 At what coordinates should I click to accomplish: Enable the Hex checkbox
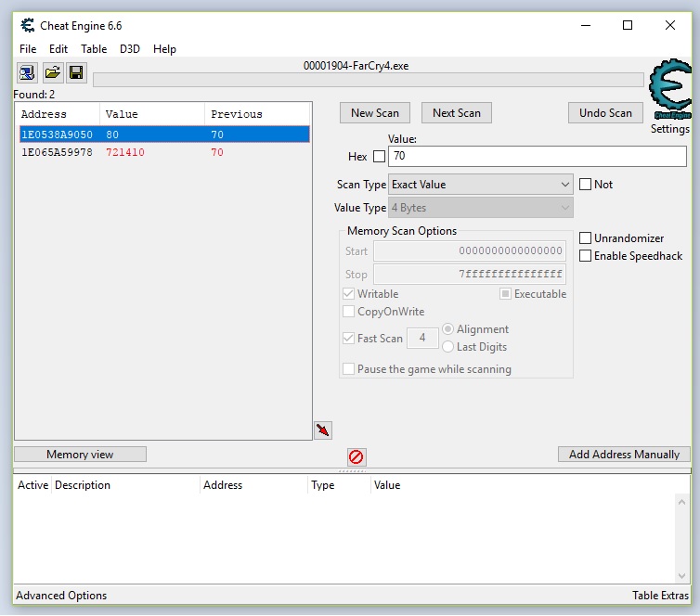point(379,157)
